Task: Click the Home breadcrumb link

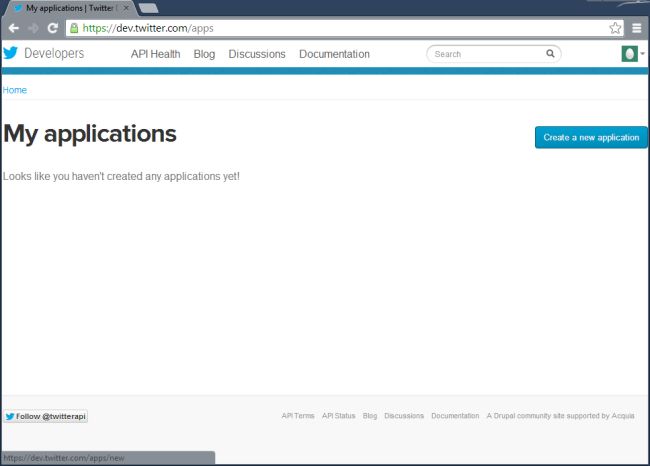Action: click(15, 90)
